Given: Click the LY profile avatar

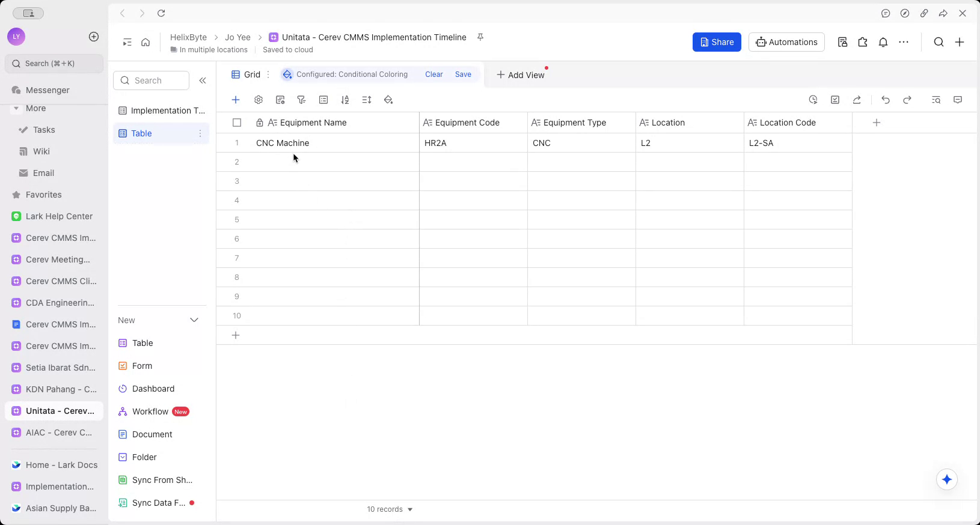Looking at the screenshot, I should tap(16, 37).
